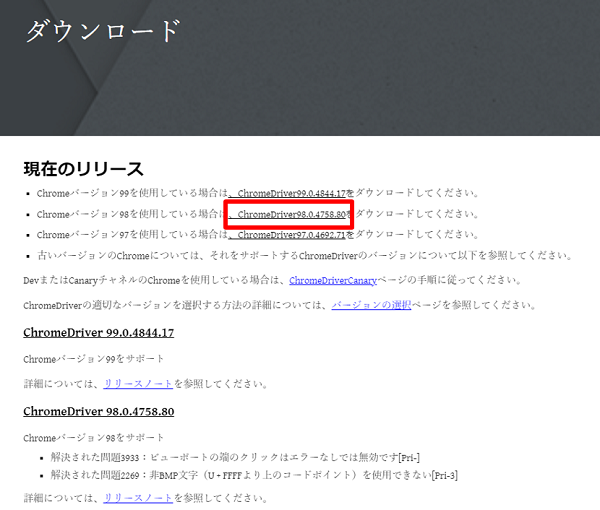The width and height of the screenshot is (600, 510).
Task: Open the バージョンの選択 page link
Action: 371,305
